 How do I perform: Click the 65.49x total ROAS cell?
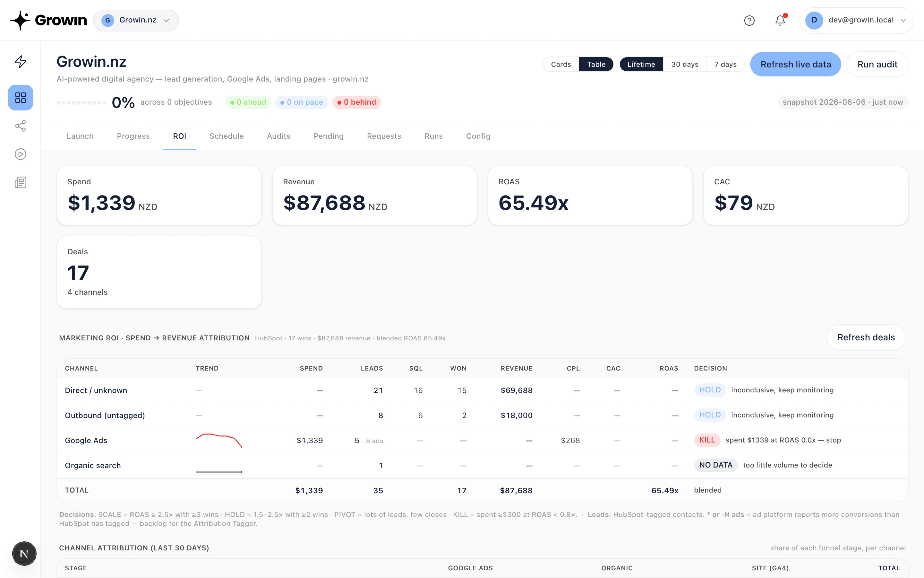[x=665, y=490]
